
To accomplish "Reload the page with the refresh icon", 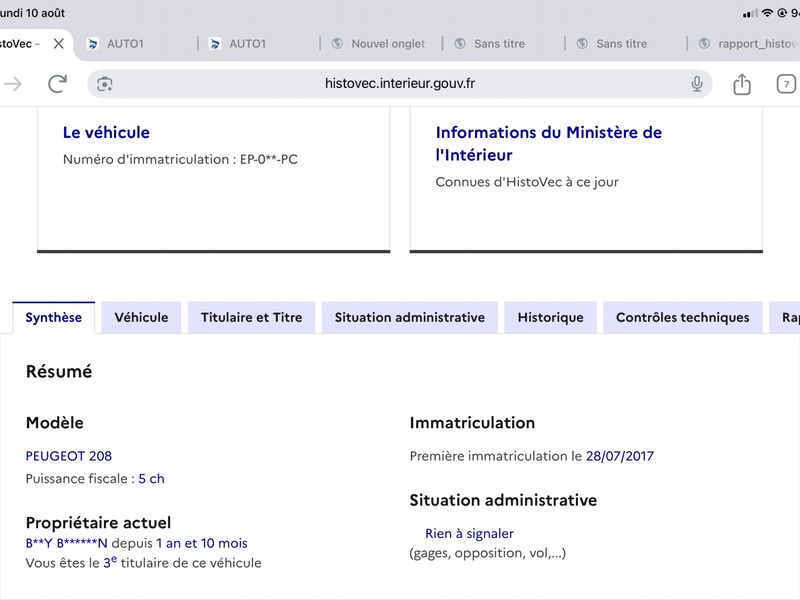I will [x=58, y=84].
